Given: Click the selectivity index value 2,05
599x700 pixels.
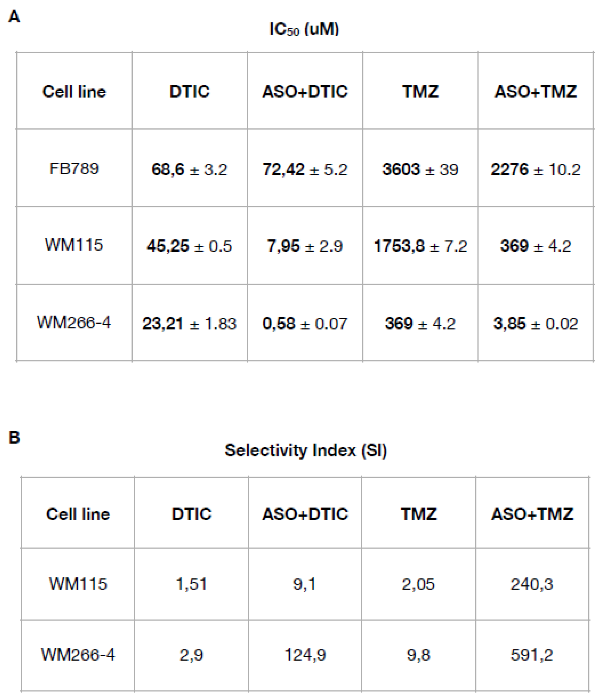Looking at the screenshot, I should coord(418,584).
